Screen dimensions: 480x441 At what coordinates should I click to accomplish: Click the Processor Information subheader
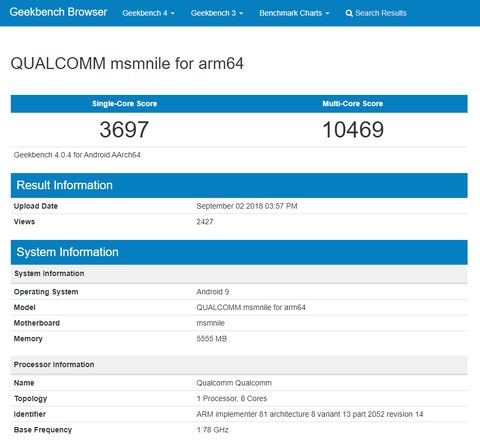(239, 365)
